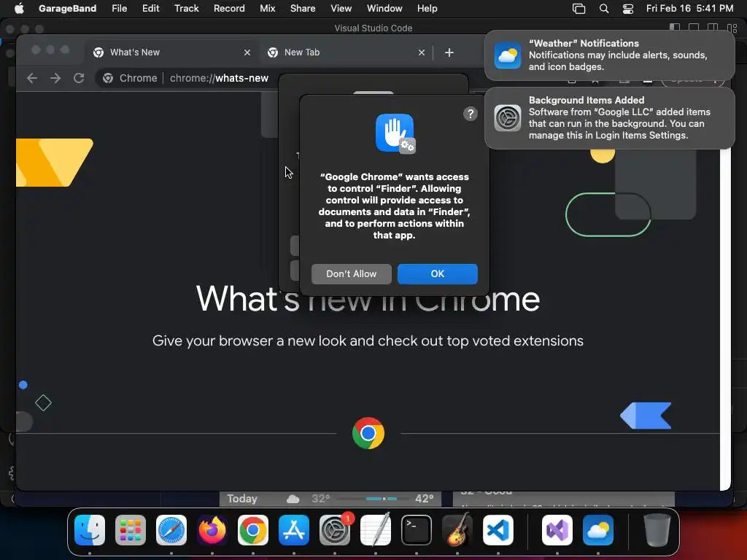Open the Edit menu
This screenshot has height=560, width=747.
(x=150, y=8)
